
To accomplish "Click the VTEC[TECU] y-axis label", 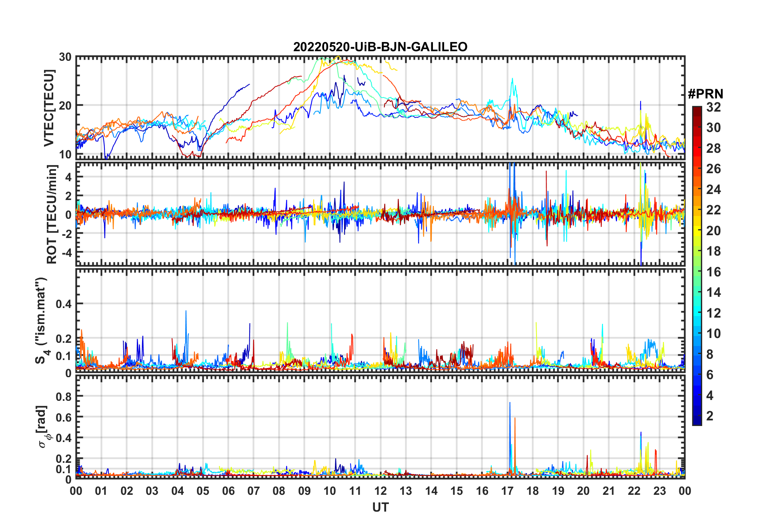I will click(49, 108).
